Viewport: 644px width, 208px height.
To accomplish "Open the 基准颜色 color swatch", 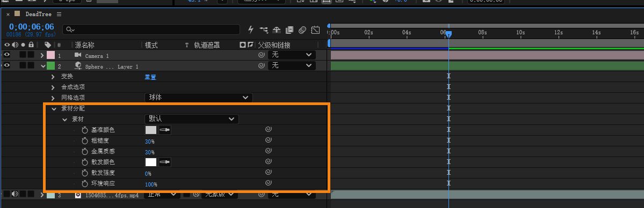I will click(x=151, y=130).
